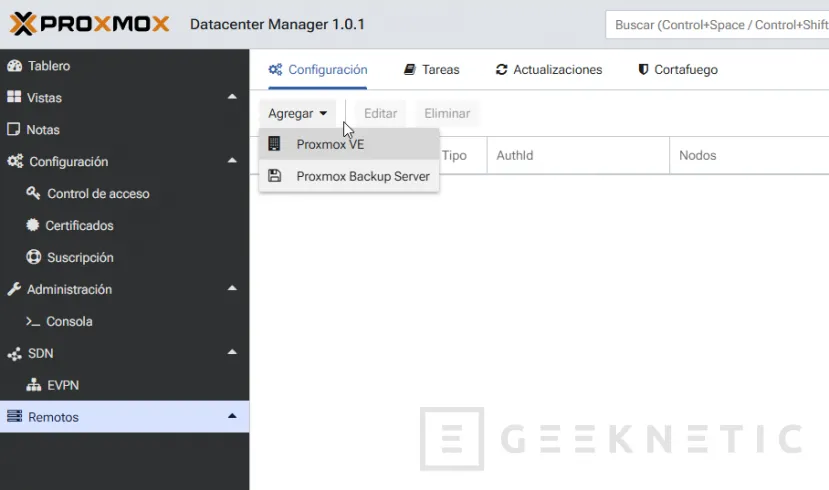Click the Certificados badge icon
This screenshot has width=829, height=490.
coord(33,225)
